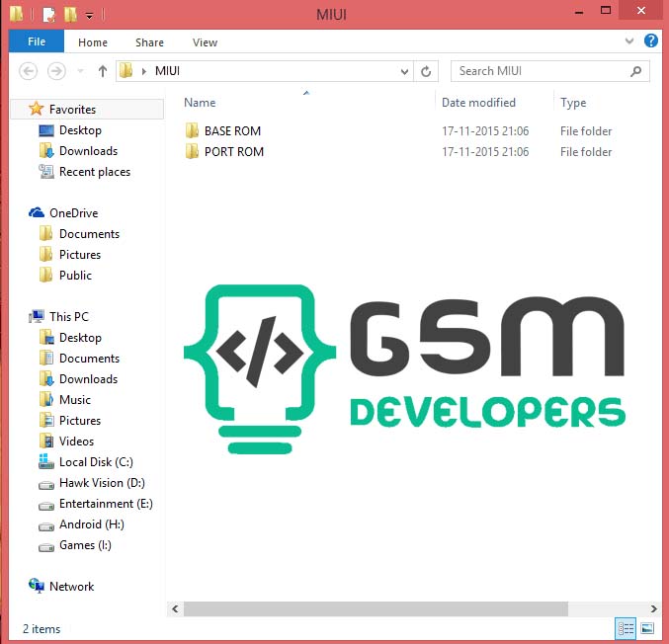Sort by Date modified column header
Image resolution: width=669 pixels, height=644 pixels.
point(478,103)
